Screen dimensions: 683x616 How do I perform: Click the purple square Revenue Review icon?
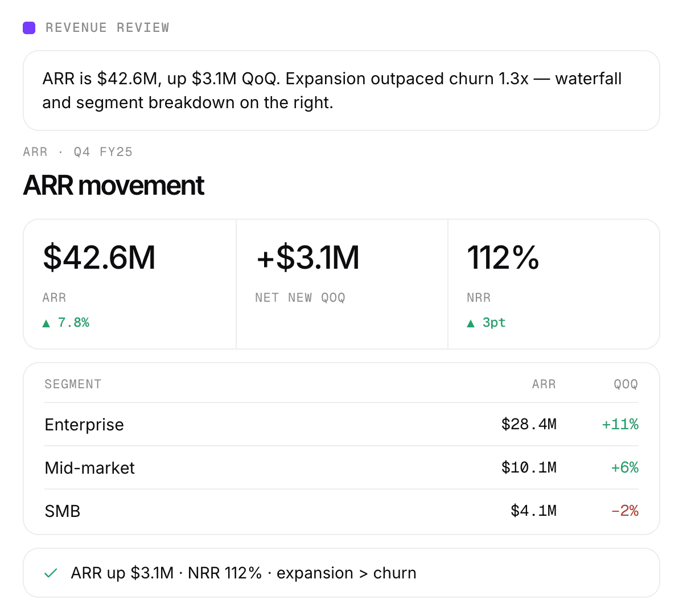[x=29, y=27]
